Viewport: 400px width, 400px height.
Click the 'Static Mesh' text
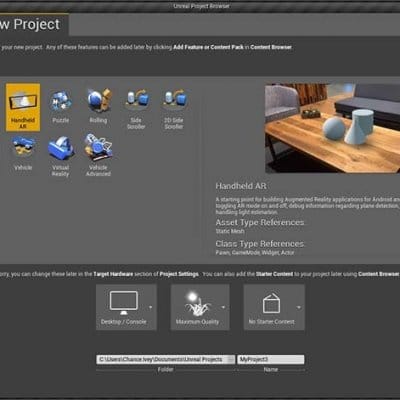pos(230,231)
